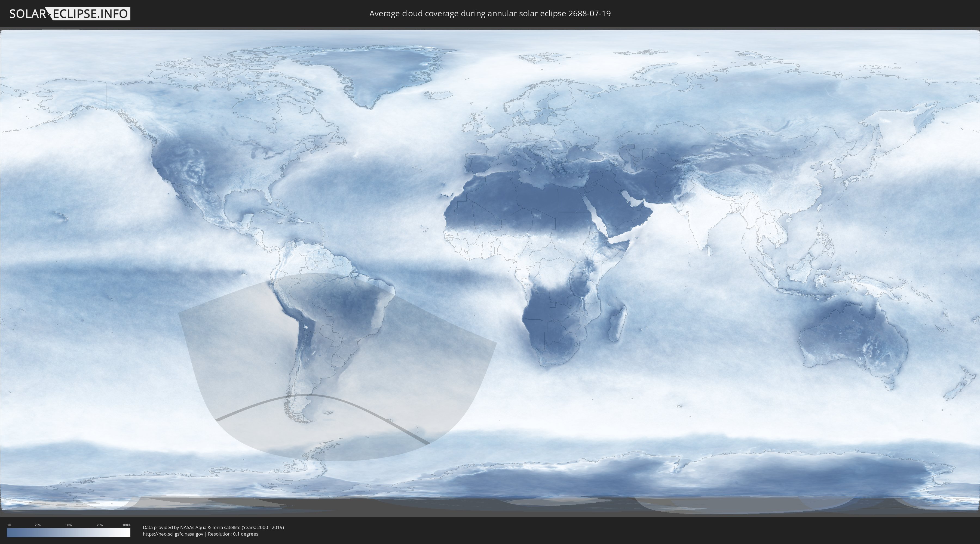
Task: Click the SOLAR-ECLIPSE.INFO logo
Action: pyautogui.click(x=70, y=14)
